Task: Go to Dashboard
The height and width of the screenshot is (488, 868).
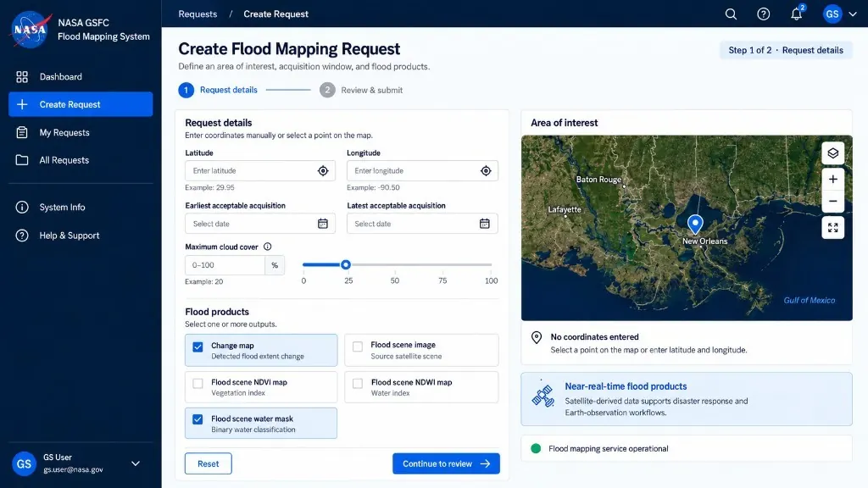Action: (81, 77)
